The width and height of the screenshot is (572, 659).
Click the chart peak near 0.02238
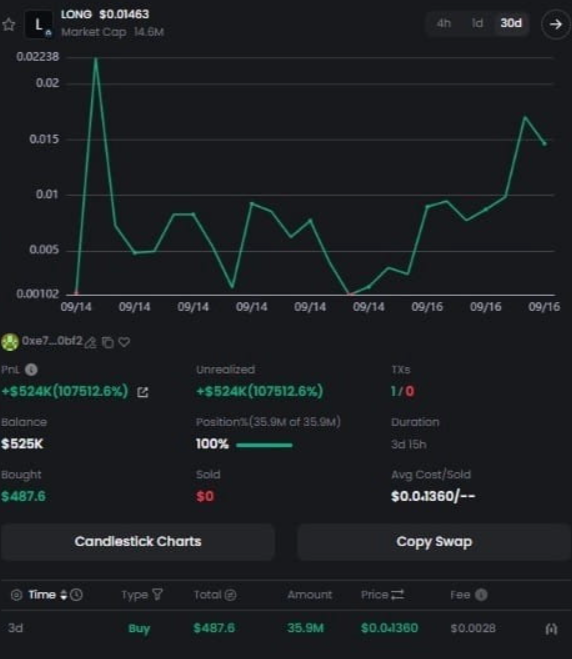point(96,60)
